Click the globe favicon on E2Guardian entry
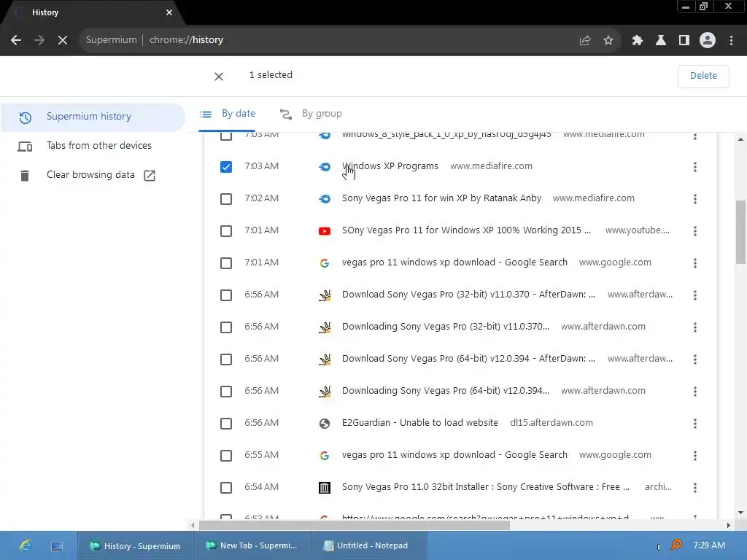The width and height of the screenshot is (747, 560). 325,424
